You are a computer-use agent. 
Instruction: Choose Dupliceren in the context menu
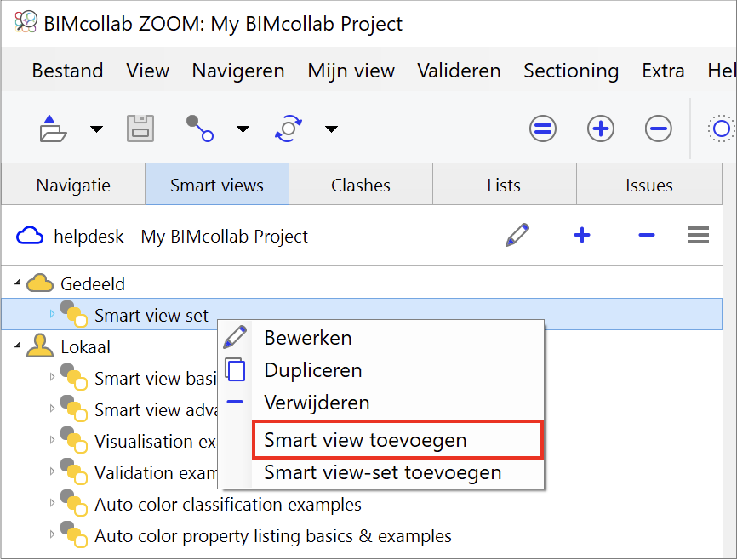pyautogui.click(x=313, y=370)
